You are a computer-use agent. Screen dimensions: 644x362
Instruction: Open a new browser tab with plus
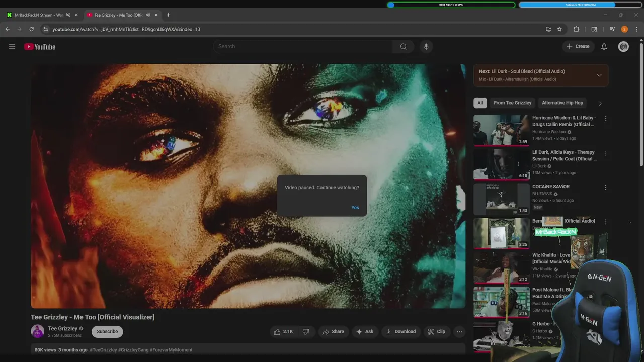click(x=168, y=15)
